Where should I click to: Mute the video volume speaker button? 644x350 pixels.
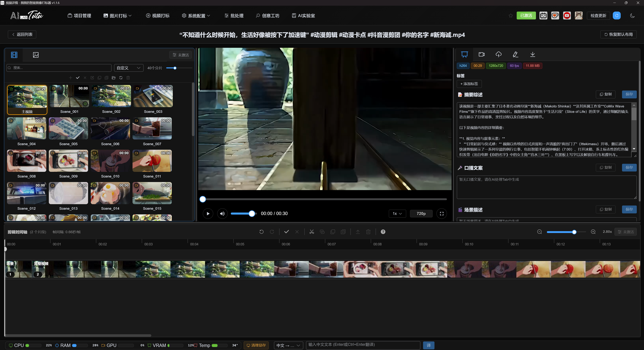click(x=222, y=214)
